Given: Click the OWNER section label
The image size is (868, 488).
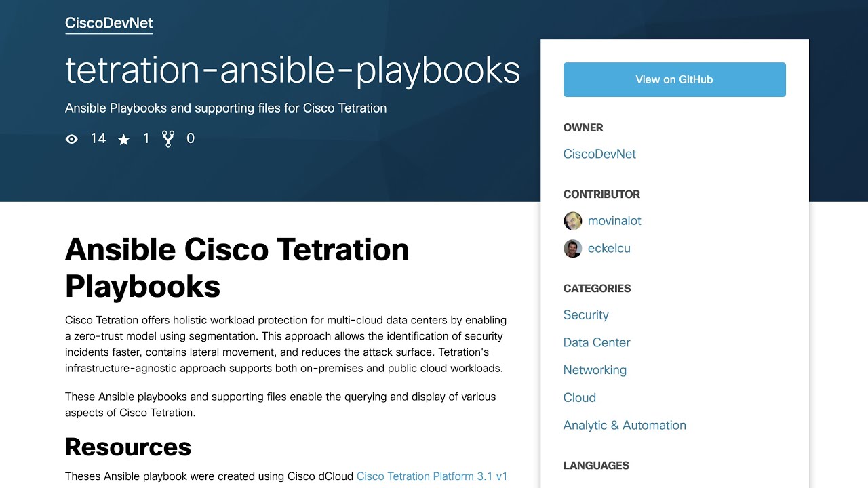Looking at the screenshot, I should click(x=583, y=128).
